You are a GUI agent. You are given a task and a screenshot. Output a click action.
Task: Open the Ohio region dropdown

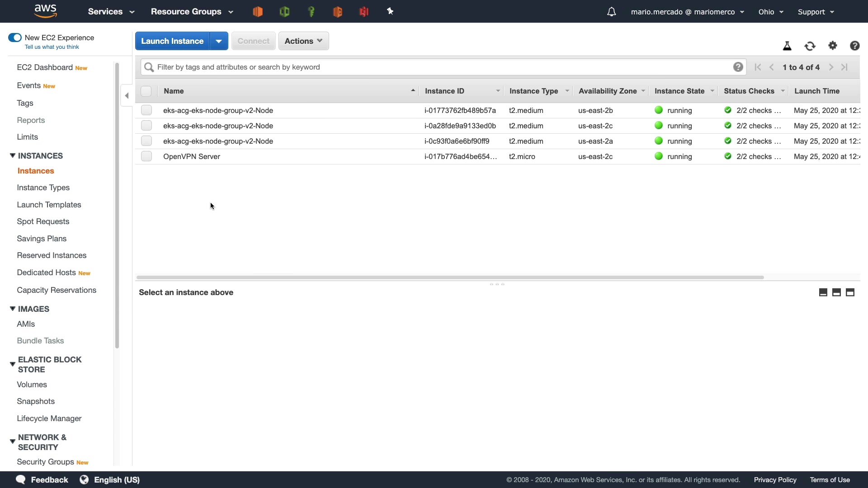(771, 12)
